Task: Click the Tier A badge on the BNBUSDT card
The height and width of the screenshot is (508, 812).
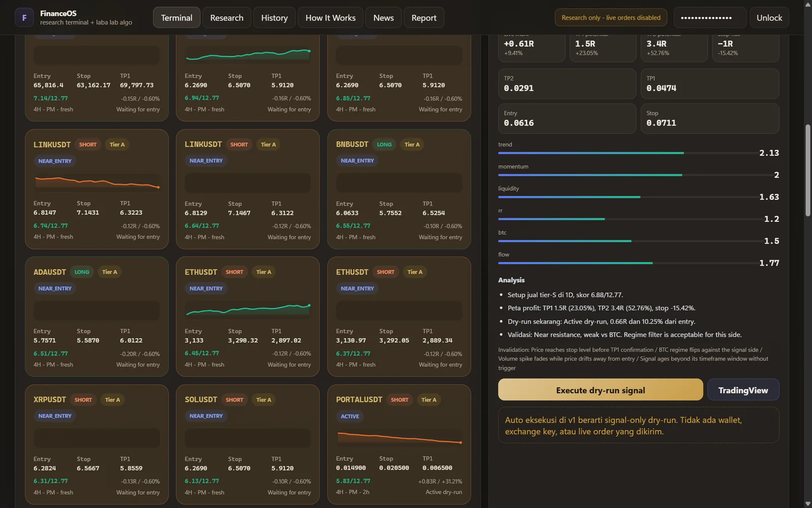Action: 412,145
